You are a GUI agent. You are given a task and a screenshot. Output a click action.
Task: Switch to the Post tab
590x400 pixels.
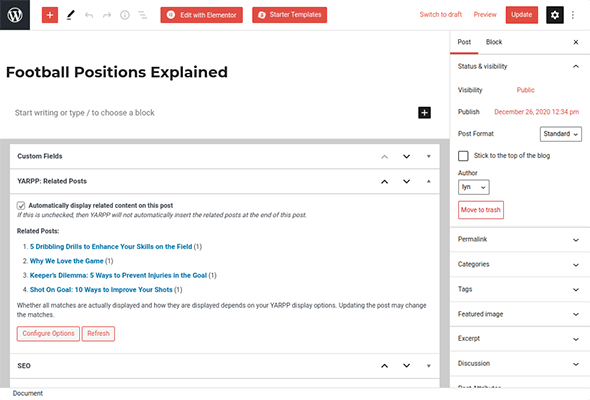(x=464, y=42)
